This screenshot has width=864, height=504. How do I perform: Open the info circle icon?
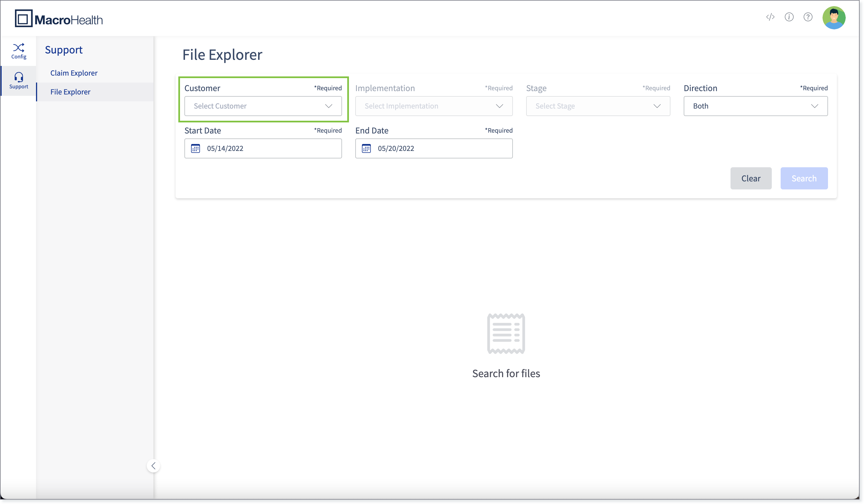[789, 17]
